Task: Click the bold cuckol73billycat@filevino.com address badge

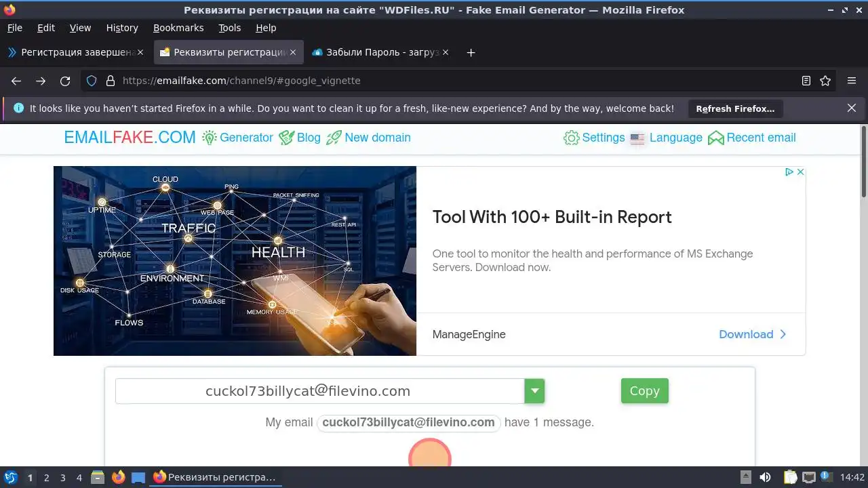Action: pos(408,422)
